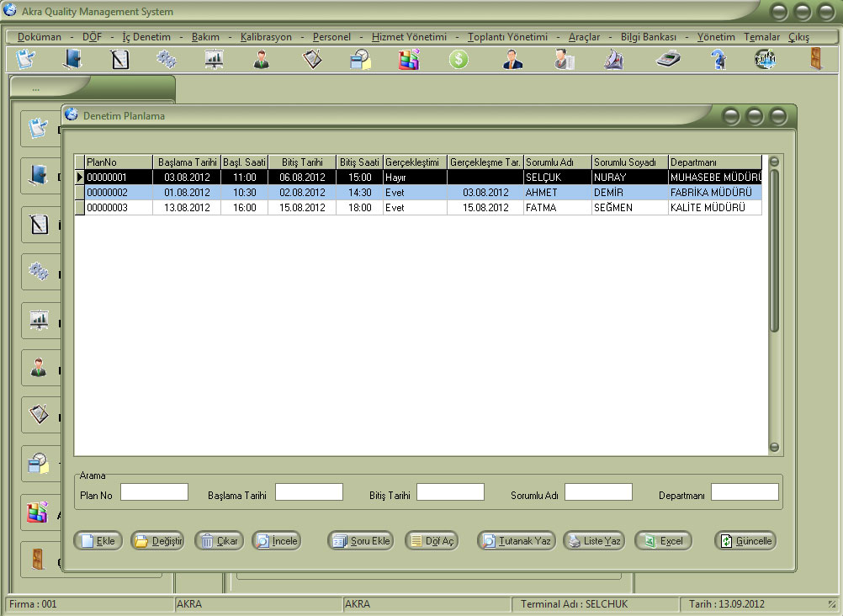Click the clipboard checklist icon in the top toolbar
Viewport: 843px width, 616px height.
click(312, 59)
